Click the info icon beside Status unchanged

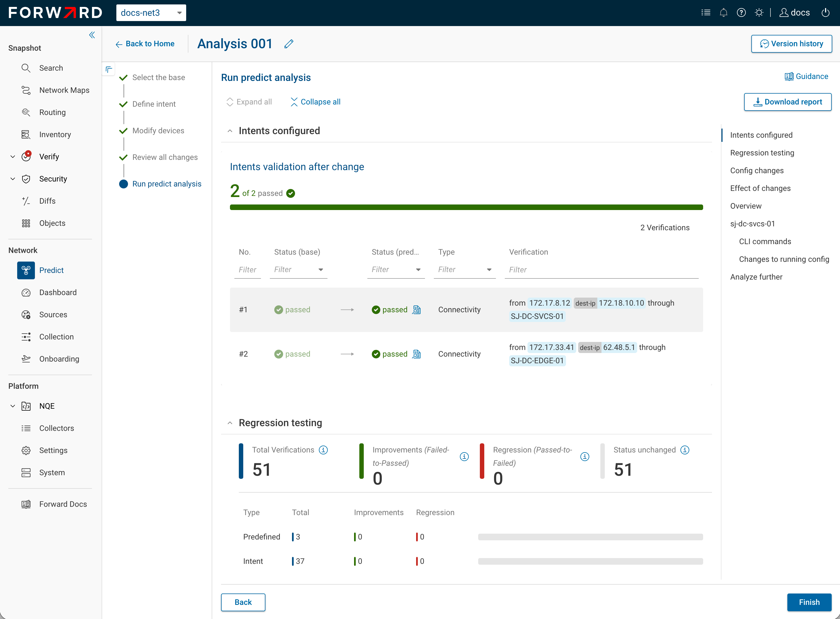click(685, 450)
